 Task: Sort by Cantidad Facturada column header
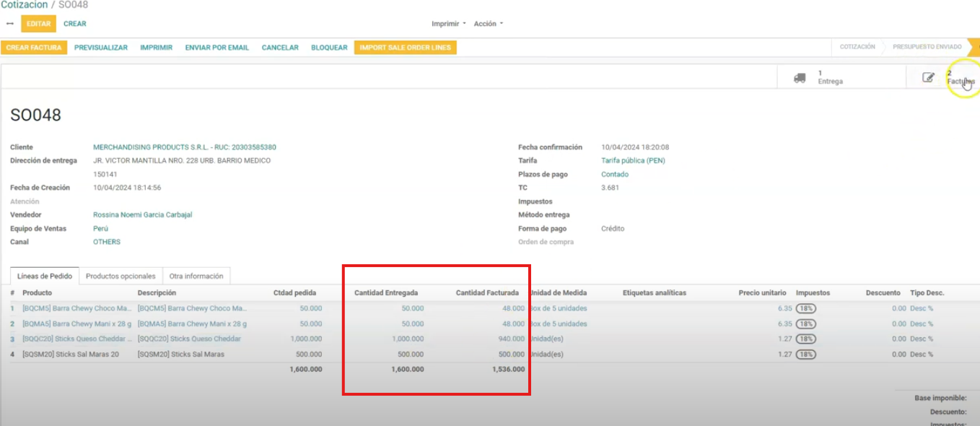click(x=486, y=293)
